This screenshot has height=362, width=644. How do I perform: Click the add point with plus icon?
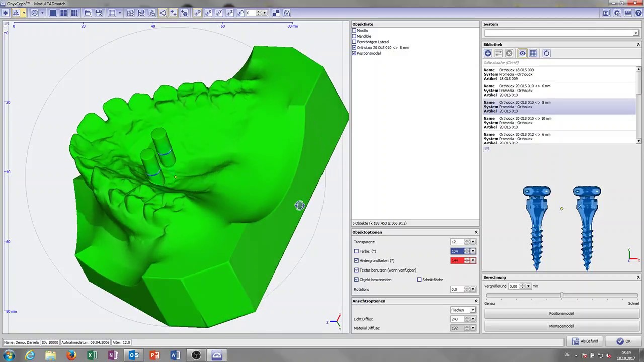174,13
